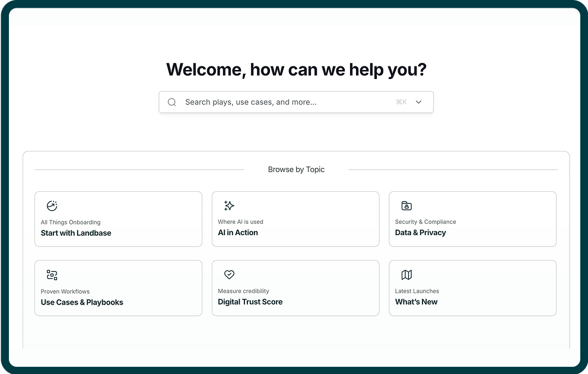Open Use Cases & Playbooks topic

118,288
